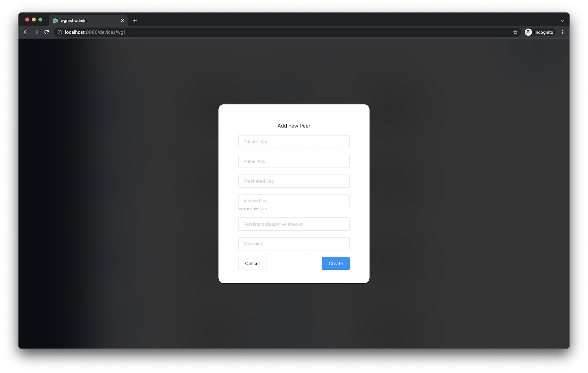The height and width of the screenshot is (373, 588).
Task: Click the close tab icon on wgrest-admin
Action: (121, 20)
